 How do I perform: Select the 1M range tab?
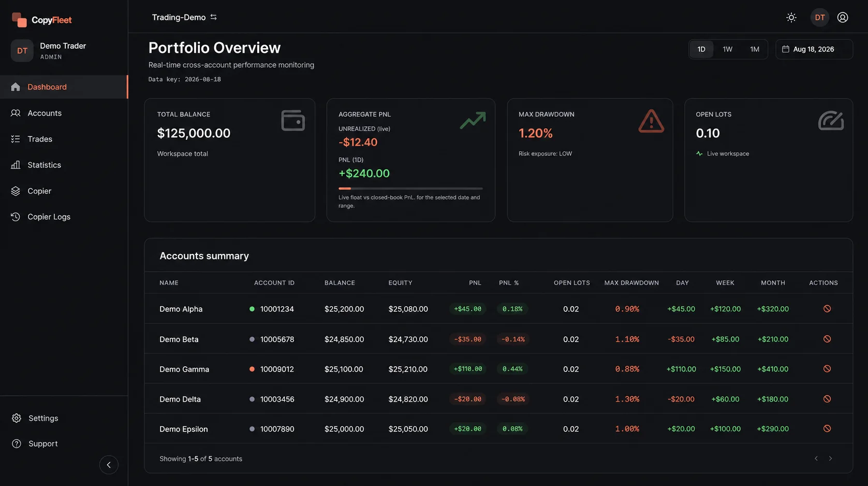pos(755,49)
